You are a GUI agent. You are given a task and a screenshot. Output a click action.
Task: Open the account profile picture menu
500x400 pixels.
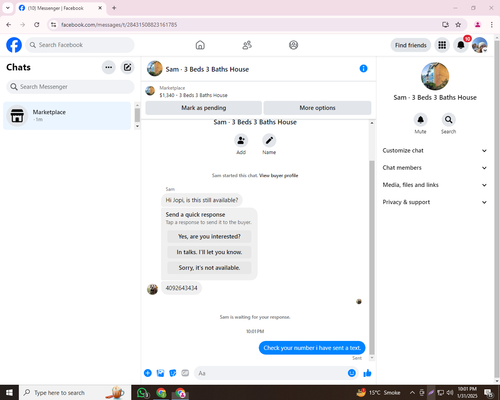pos(480,45)
